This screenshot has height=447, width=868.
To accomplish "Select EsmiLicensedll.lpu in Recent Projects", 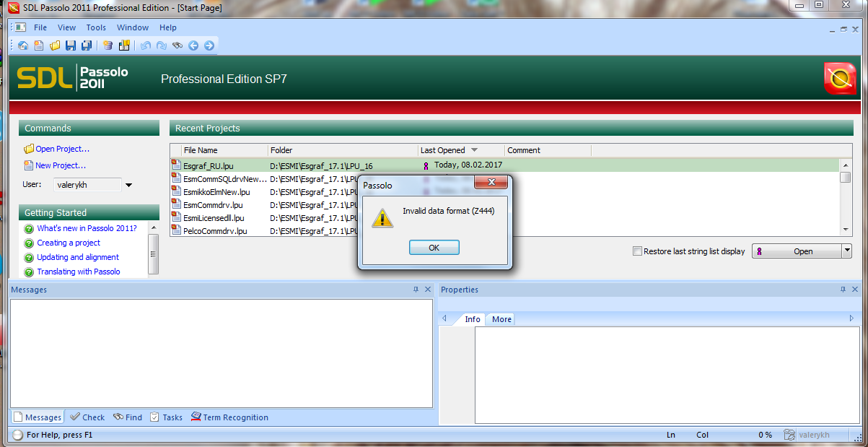I will [x=214, y=218].
